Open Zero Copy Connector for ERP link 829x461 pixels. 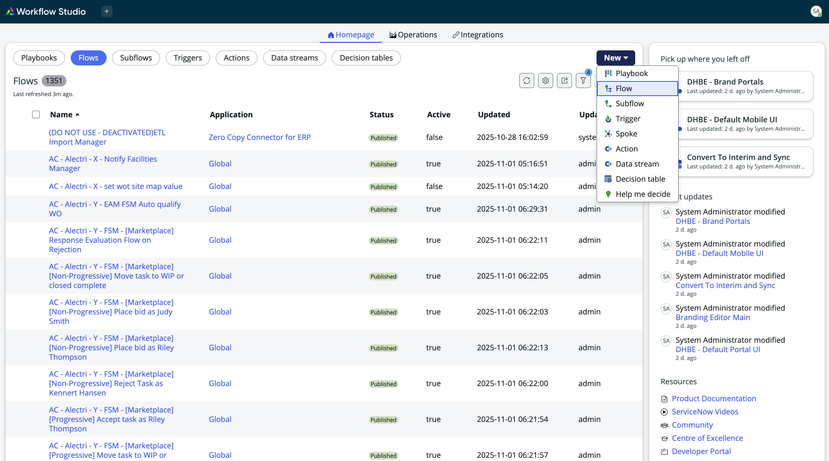259,137
